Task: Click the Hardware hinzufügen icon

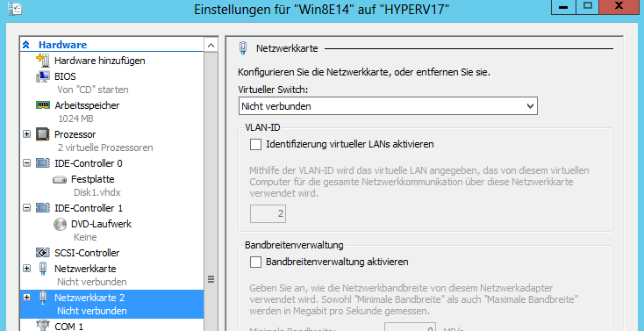Action: click(x=43, y=61)
